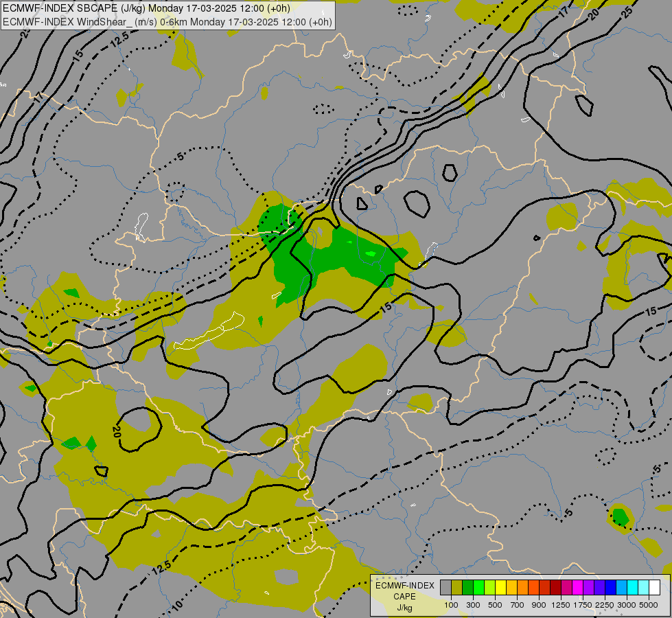Click the legend value 500

coord(495,605)
